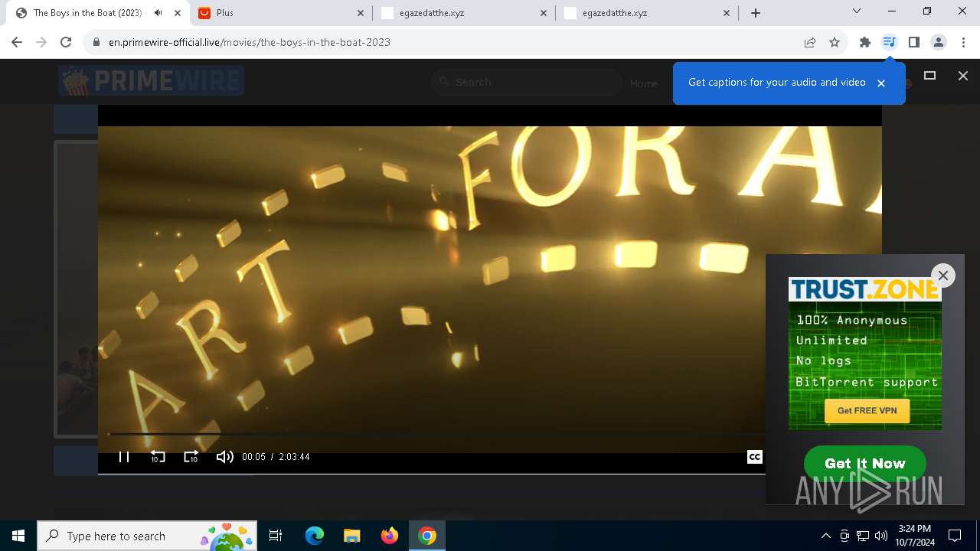Mute the video player volume
Screen dimensions: 980x551
(x=224, y=457)
